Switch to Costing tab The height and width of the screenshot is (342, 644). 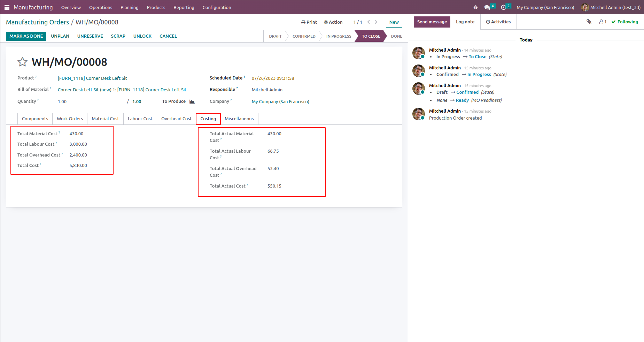[208, 119]
